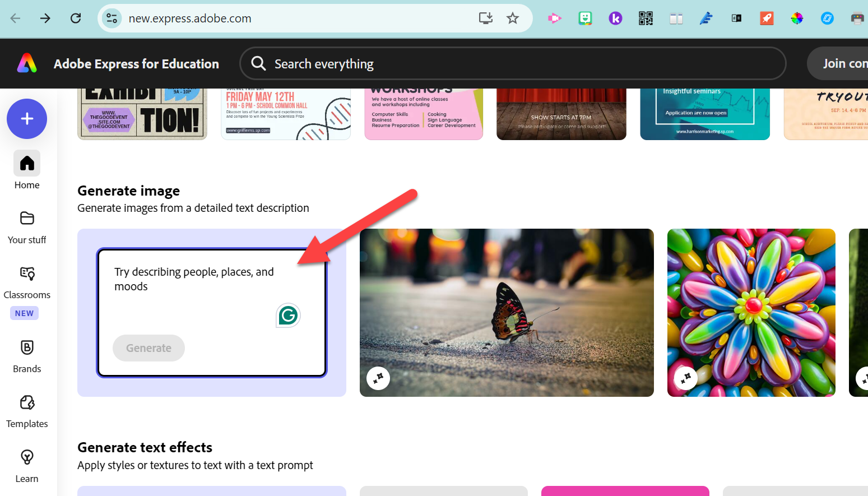The width and height of the screenshot is (868, 496).
Task: Click the Adobe Express logo
Action: (27, 63)
